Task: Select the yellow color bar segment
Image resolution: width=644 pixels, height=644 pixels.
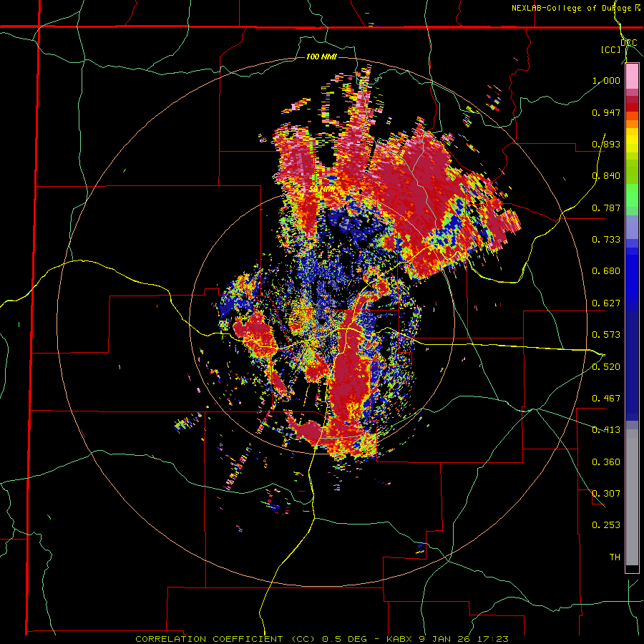Action: pyautogui.click(x=632, y=140)
